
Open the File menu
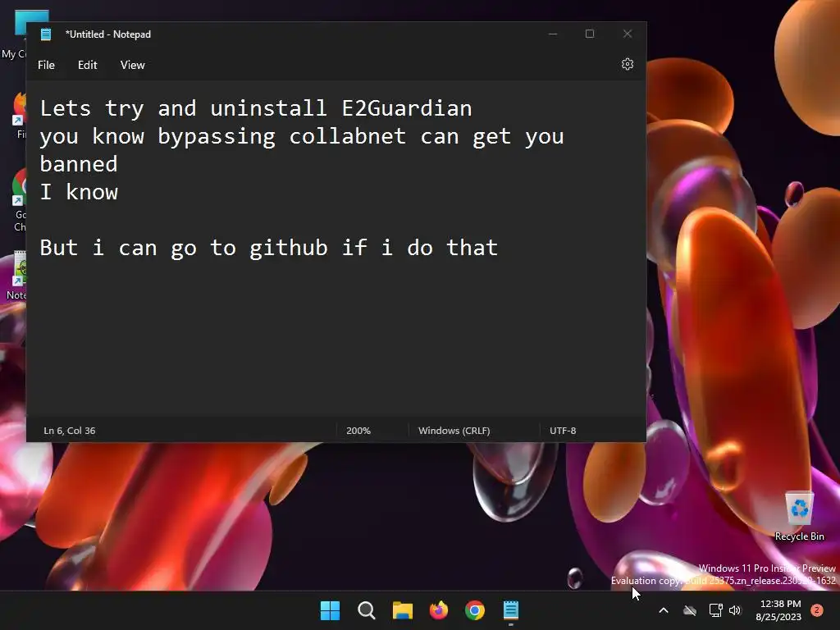(46, 65)
